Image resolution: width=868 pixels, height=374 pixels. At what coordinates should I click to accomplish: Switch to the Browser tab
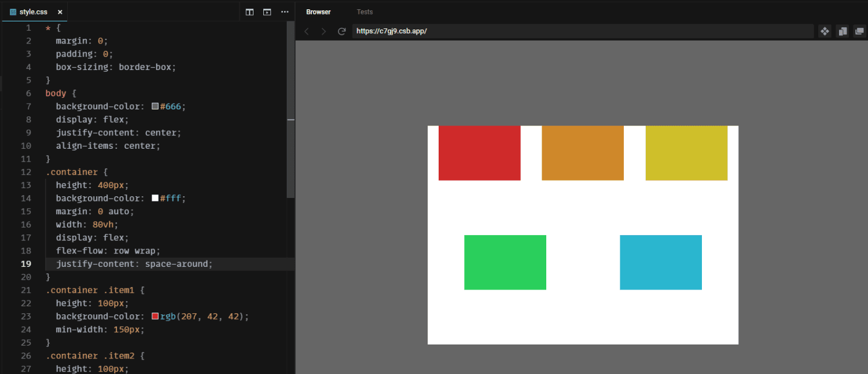point(319,12)
